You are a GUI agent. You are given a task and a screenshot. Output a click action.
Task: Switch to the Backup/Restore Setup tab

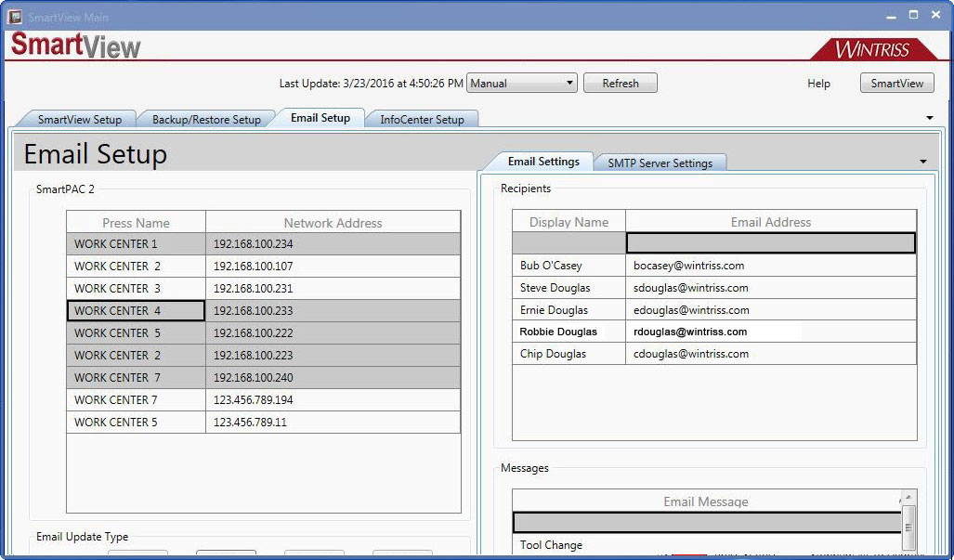point(206,119)
